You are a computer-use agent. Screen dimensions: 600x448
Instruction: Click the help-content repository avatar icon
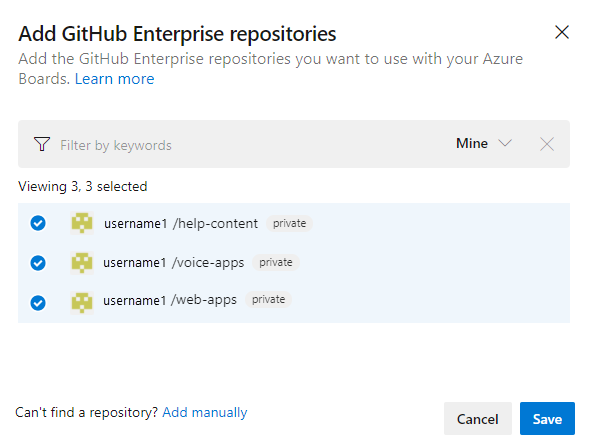[82, 224]
